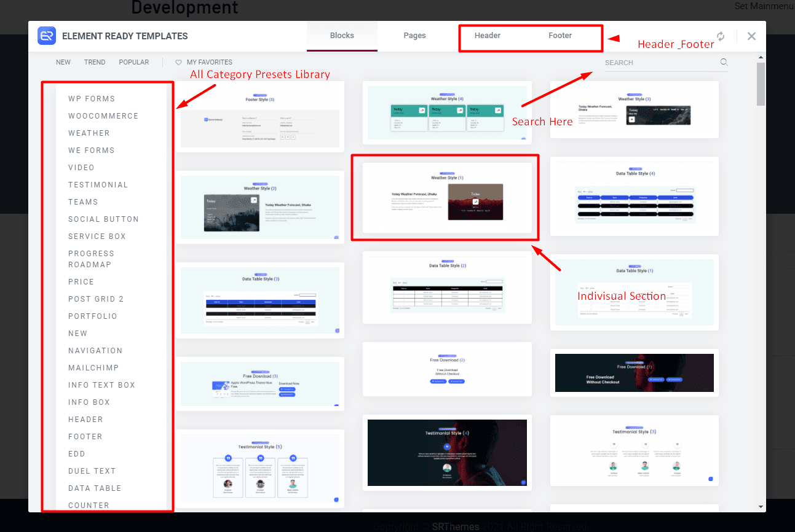Toggle the TREND templates filter
The height and width of the screenshot is (532, 795).
pos(95,62)
